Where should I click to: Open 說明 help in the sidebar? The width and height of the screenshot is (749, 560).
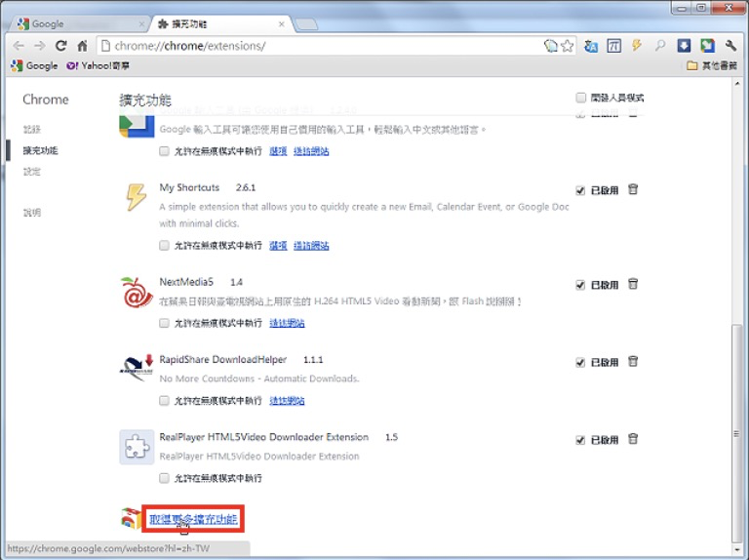32,213
